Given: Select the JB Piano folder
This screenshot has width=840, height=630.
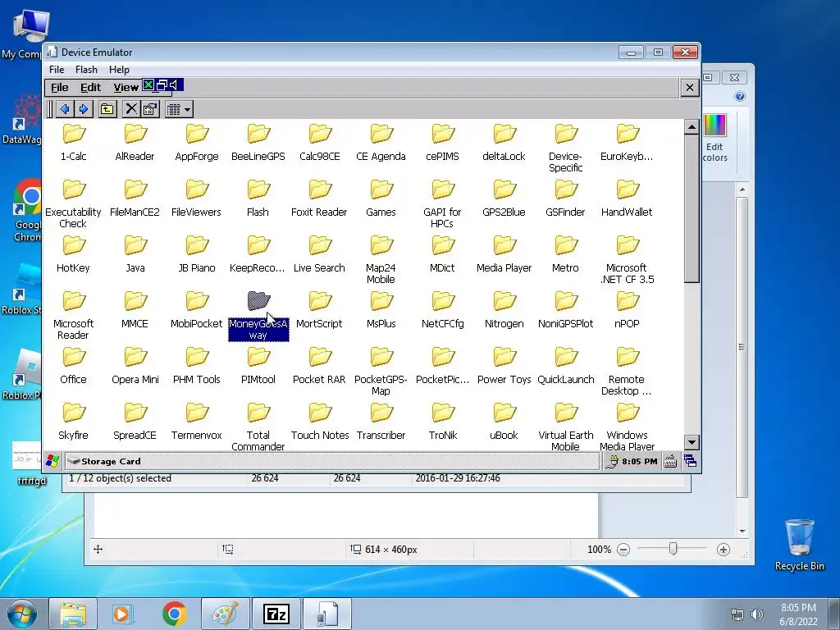Looking at the screenshot, I should point(197,254).
